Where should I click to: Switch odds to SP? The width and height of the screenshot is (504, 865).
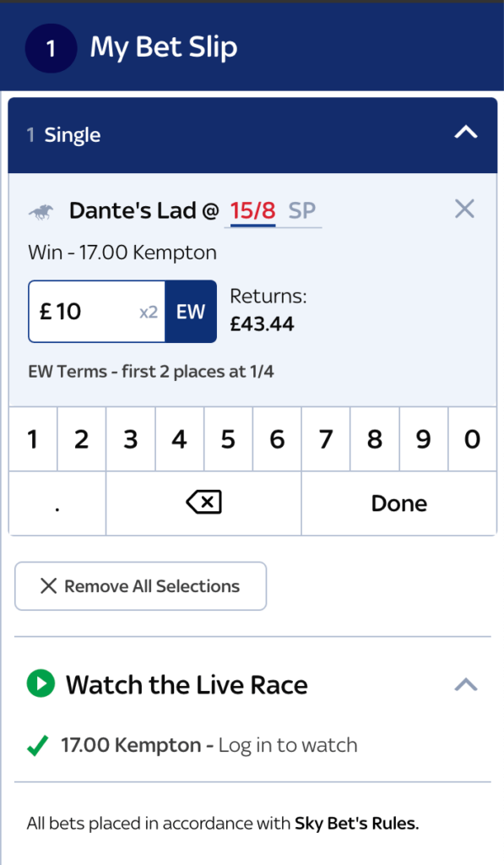tap(301, 210)
